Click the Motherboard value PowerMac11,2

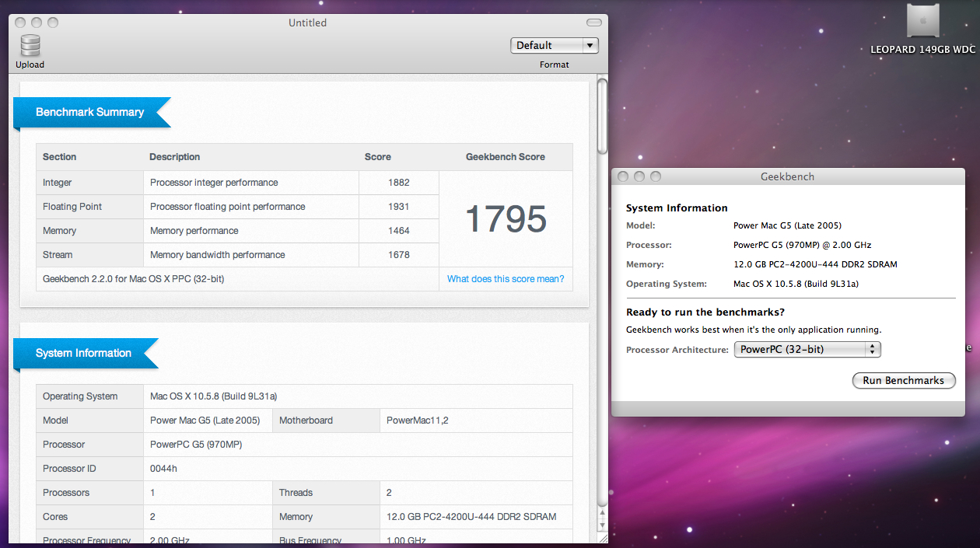pyautogui.click(x=418, y=421)
